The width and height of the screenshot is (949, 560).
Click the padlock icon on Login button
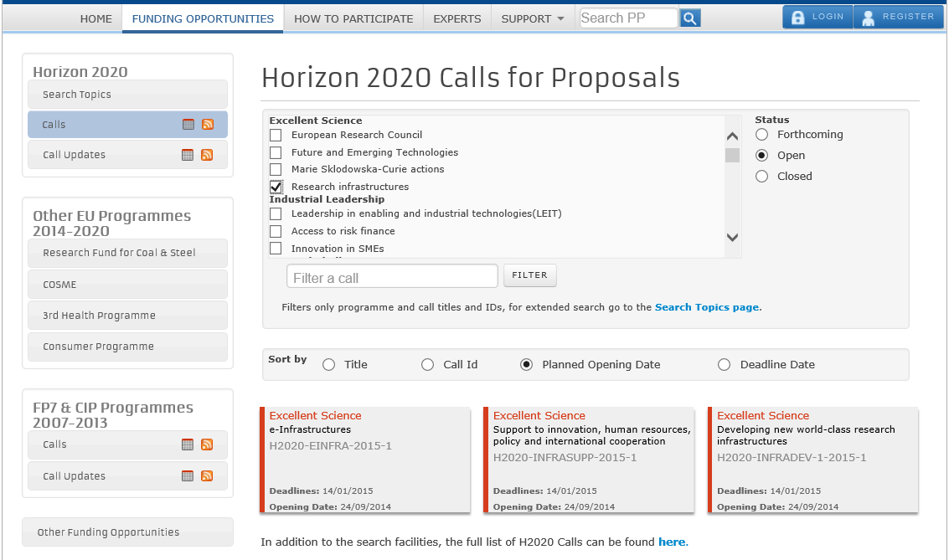pos(797,18)
